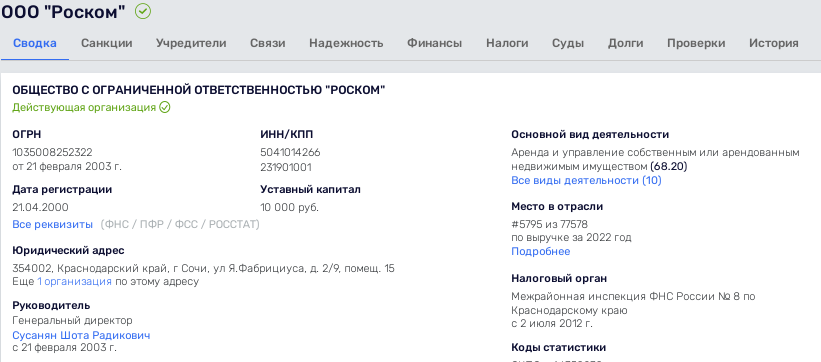This screenshot has width=821, height=362.
Task: Select the КПП value 231901001
Action: tap(286, 168)
